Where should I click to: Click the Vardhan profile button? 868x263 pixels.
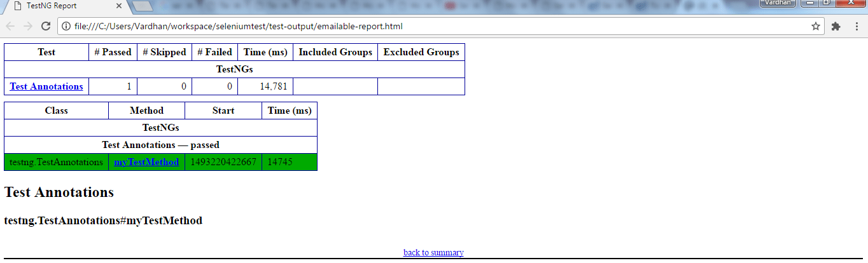coord(778,3)
